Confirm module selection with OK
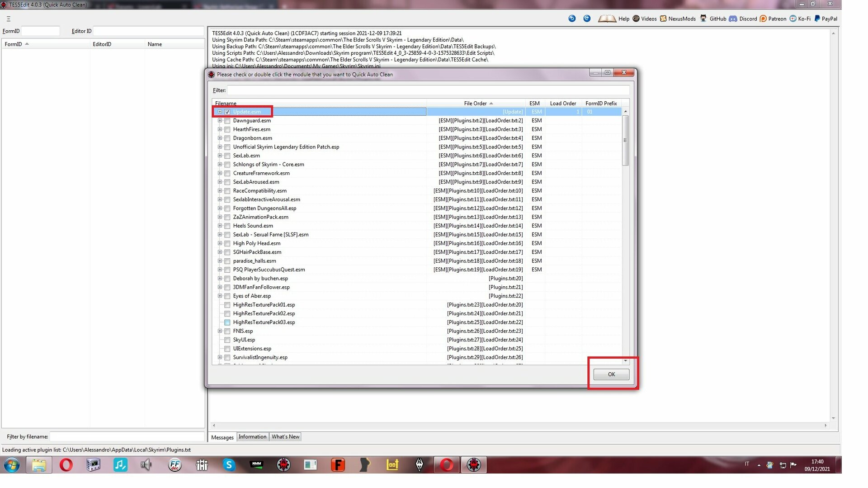Image resolution: width=868 pixels, height=488 pixels. point(611,374)
